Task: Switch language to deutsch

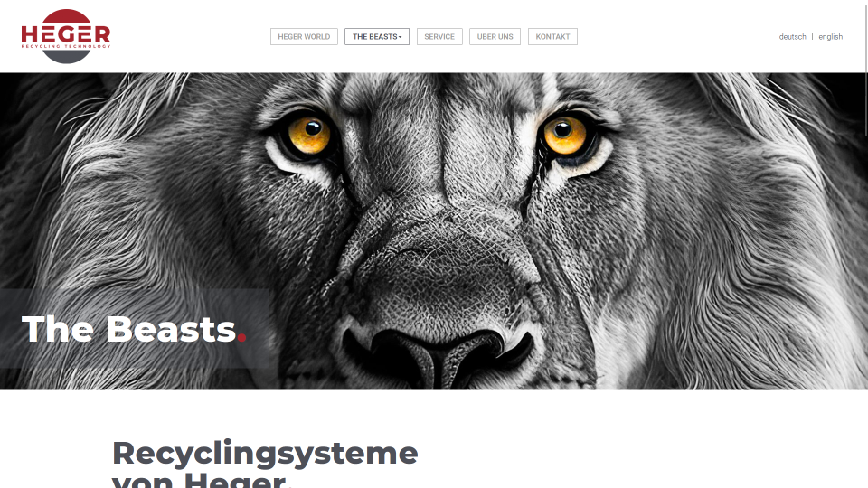Action: [792, 36]
